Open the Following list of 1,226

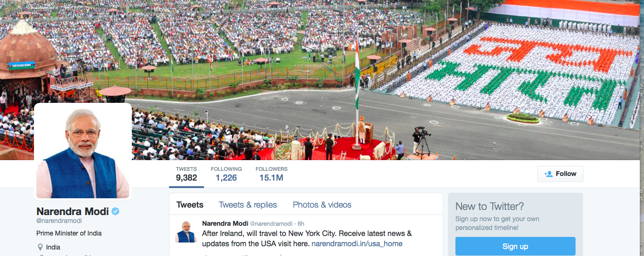(x=226, y=174)
